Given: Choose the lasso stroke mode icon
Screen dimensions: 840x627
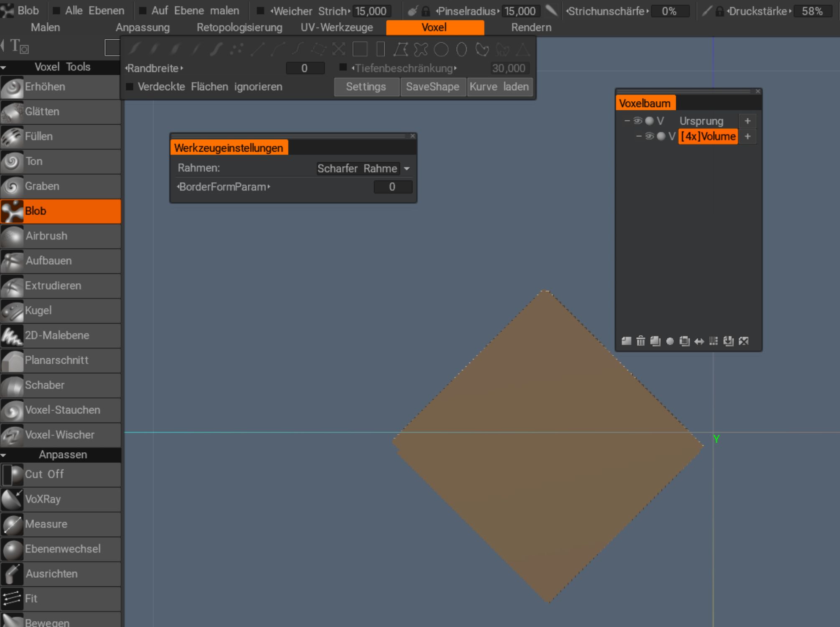Looking at the screenshot, I should coord(483,50).
